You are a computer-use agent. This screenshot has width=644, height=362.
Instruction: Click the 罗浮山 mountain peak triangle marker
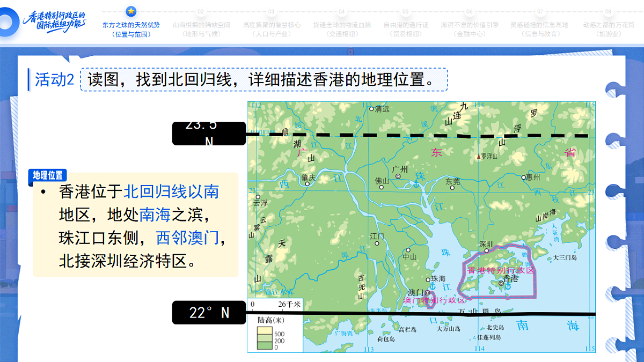[479, 157]
